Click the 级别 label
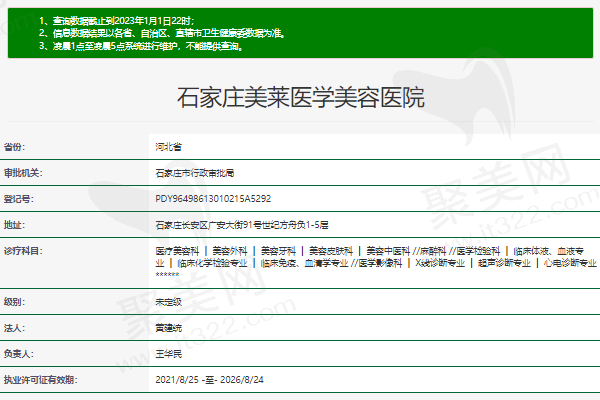Image resolution: width=600 pixels, height=400 pixels. click(14, 302)
